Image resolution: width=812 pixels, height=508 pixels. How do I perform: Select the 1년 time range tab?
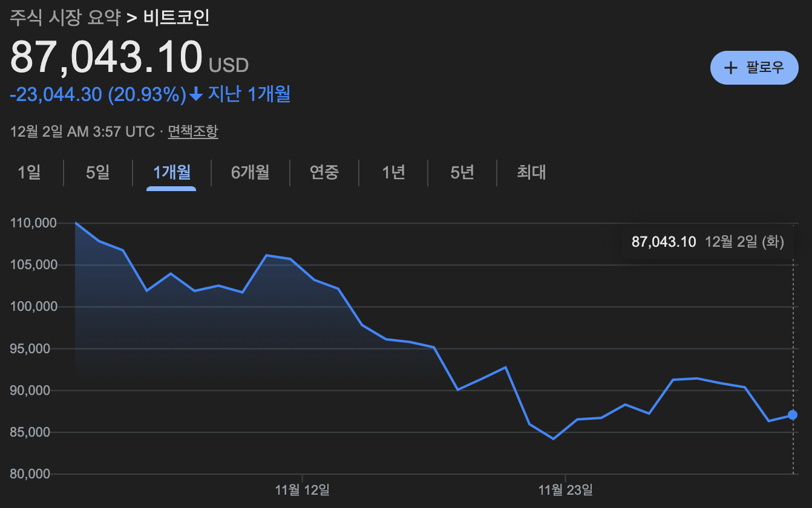[393, 172]
